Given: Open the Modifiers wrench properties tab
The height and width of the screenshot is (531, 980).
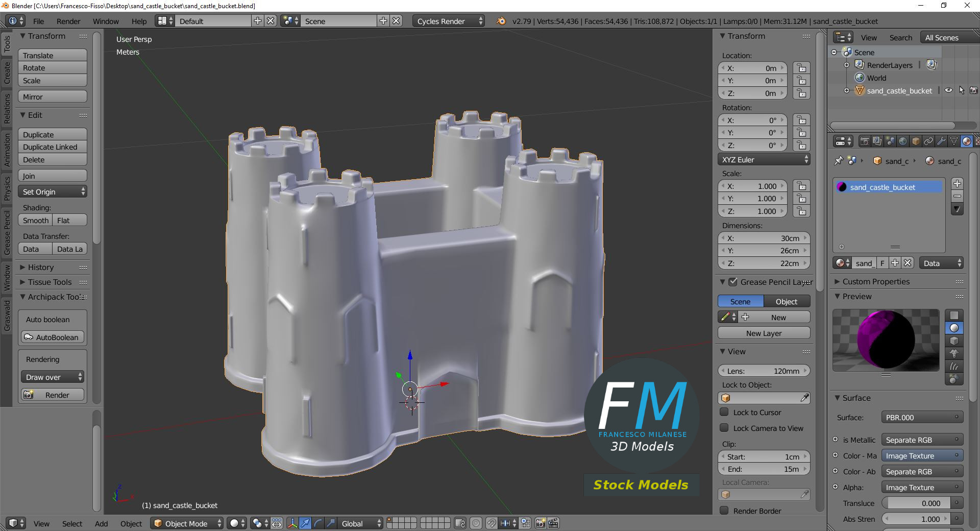Looking at the screenshot, I should pos(941,141).
